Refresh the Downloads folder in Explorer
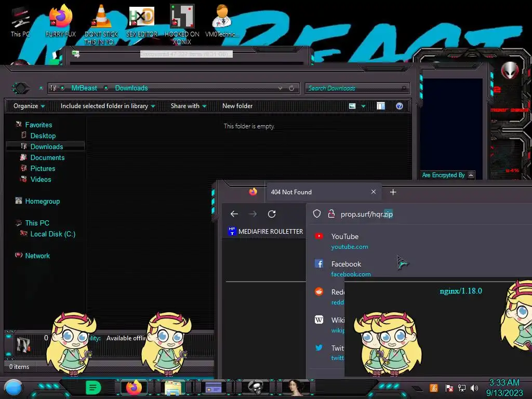The height and width of the screenshot is (399, 532). coord(291,88)
